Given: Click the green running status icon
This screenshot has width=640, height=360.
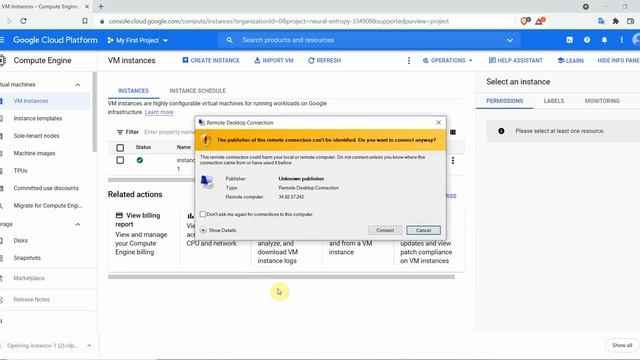Looking at the screenshot, I should coord(140,160).
